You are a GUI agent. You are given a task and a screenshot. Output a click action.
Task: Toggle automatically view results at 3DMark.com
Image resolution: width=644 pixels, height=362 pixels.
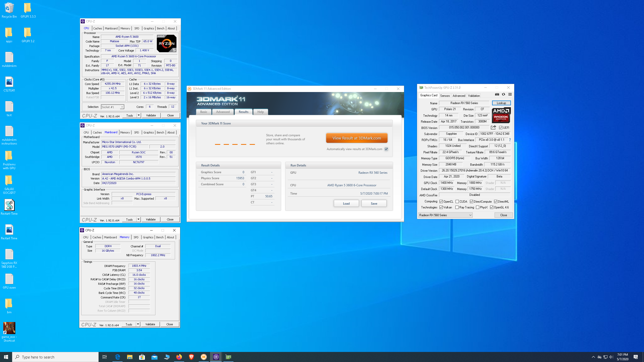[x=386, y=149]
